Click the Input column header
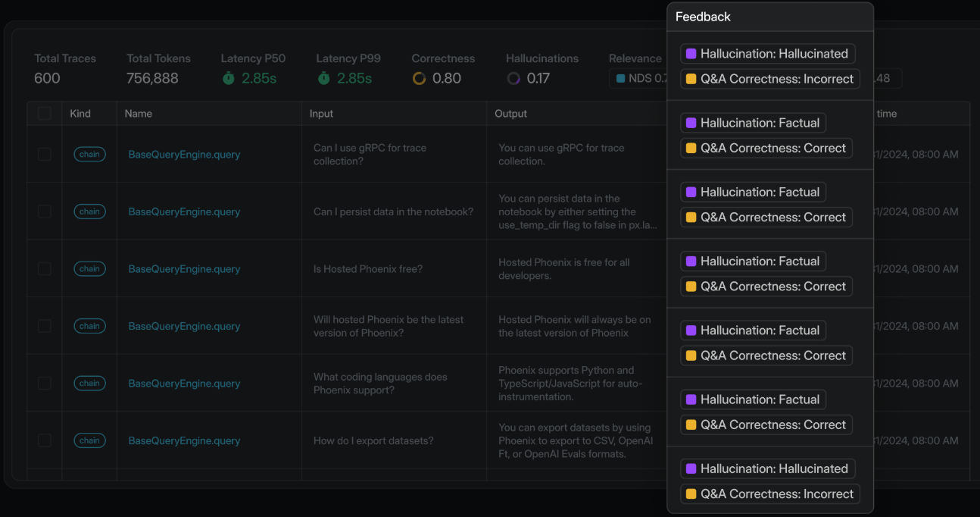Viewport: 980px width, 517px height. (x=321, y=114)
